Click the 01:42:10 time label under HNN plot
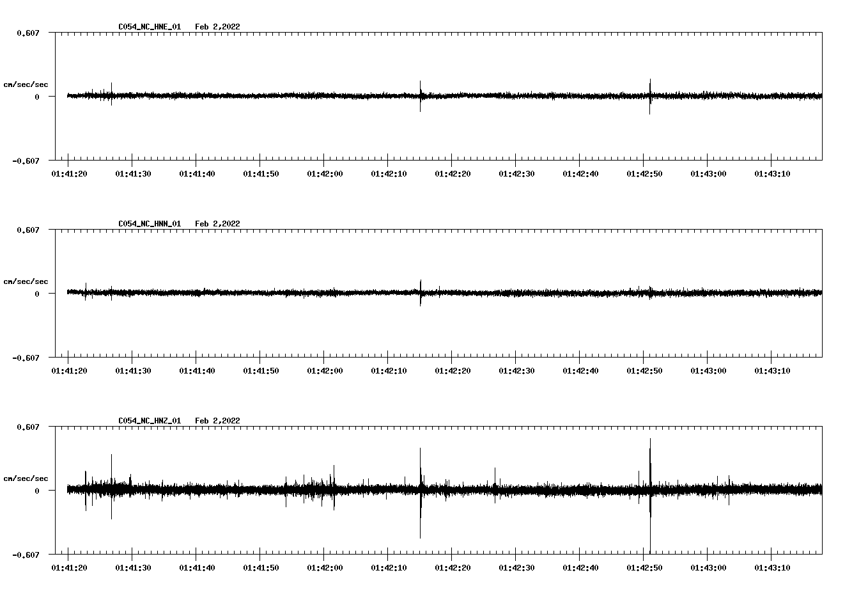The width and height of the screenshot is (868, 591). [389, 371]
